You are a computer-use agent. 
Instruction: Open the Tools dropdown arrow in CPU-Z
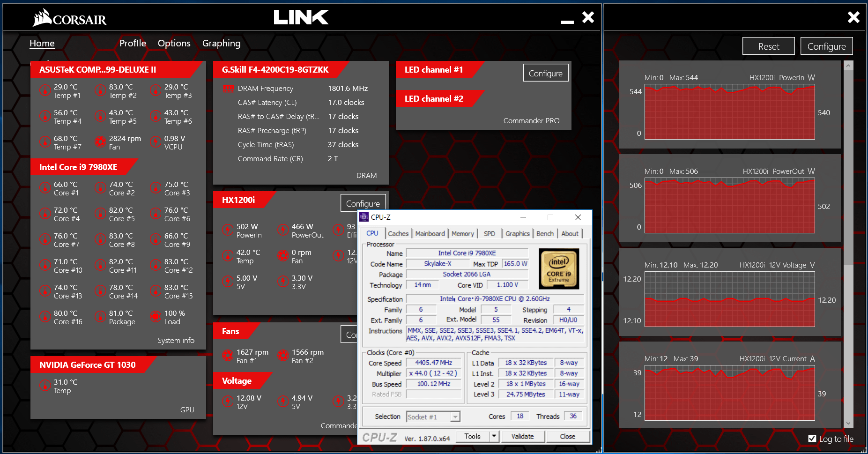494,436
